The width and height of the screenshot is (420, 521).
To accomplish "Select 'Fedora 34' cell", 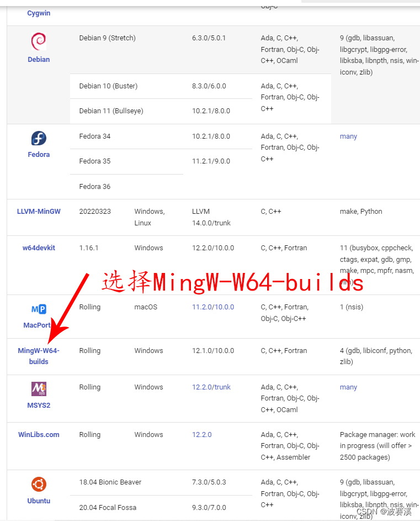I will 94,136.
